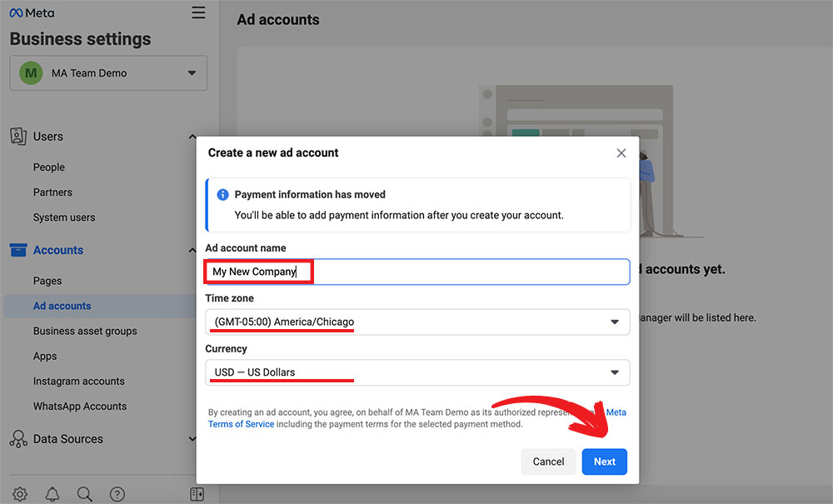Open the MA Team Demo business selector
The height and width of the screenshot is (504, 833).
pos(108,73)
